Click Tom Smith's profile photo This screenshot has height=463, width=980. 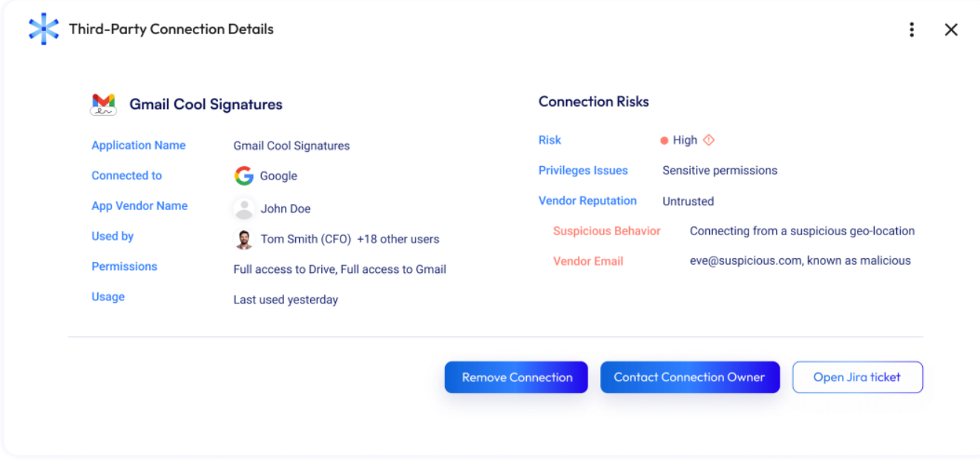(244, 240)
